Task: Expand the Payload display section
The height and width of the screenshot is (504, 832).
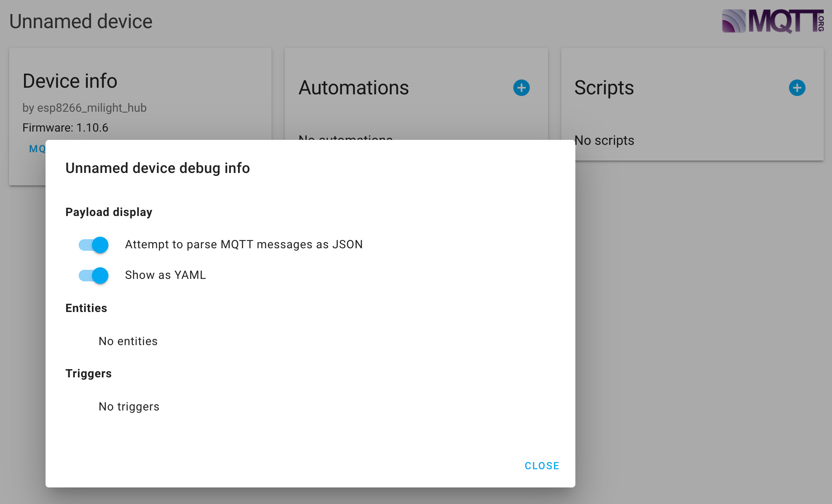Action: 108,211
